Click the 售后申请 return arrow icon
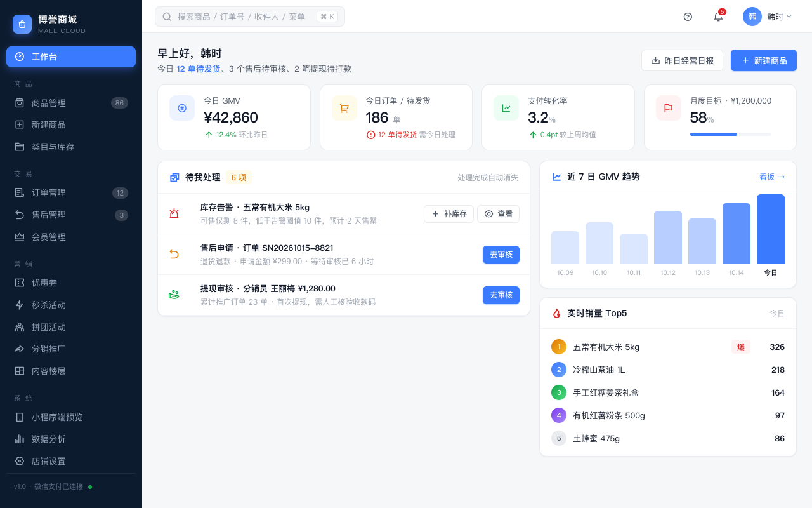812x508 pixels. coord(174,255)
